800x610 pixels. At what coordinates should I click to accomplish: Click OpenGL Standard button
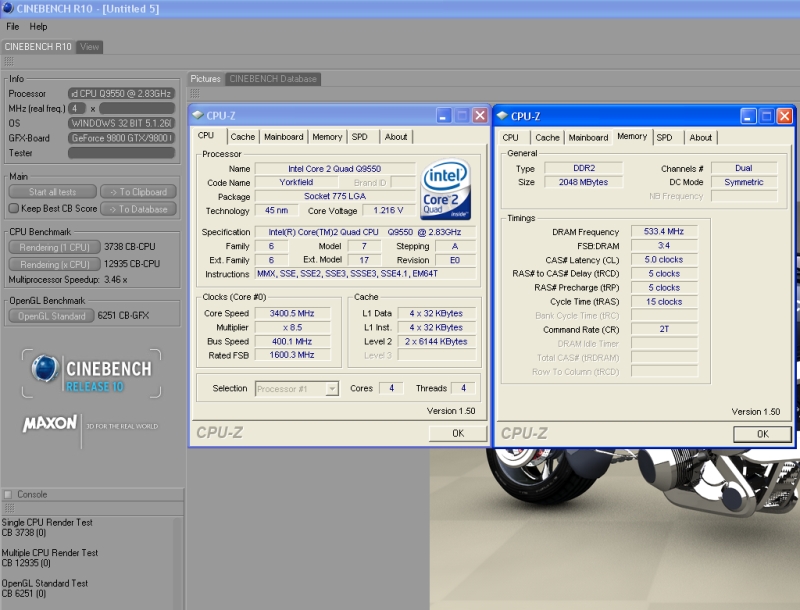52,316
